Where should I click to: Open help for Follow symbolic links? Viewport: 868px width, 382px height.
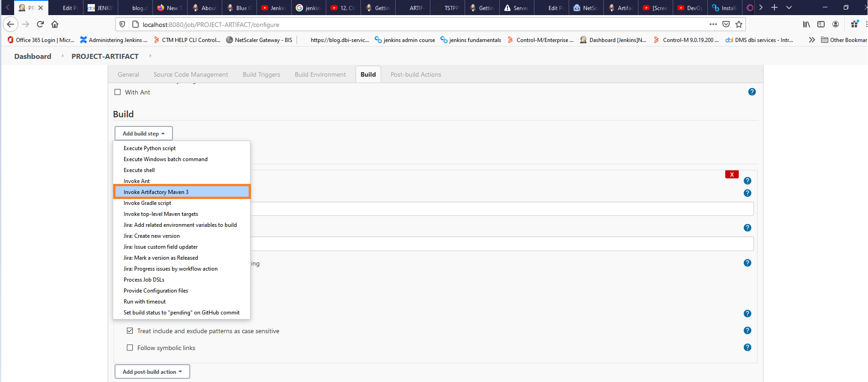coord(748,347)
